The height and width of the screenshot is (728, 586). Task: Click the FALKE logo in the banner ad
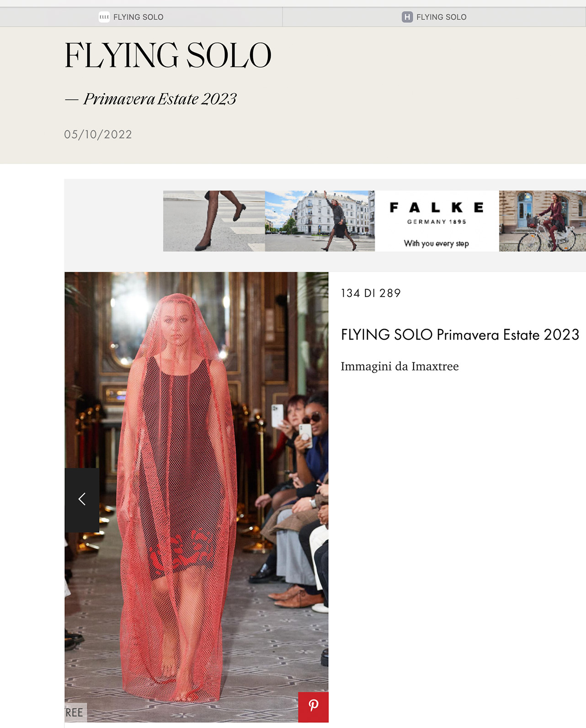(437, 208)
